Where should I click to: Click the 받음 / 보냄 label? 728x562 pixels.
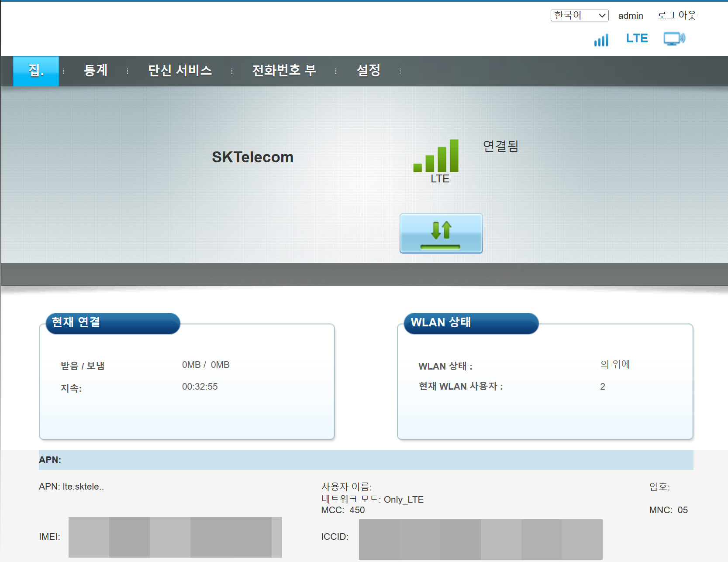tap(83, 366)
